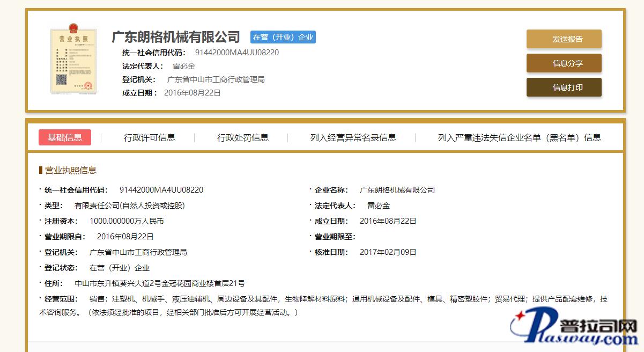Click the credit code in the header
The width and height of the screenshot is (644, 352).
tap(236, 53)
